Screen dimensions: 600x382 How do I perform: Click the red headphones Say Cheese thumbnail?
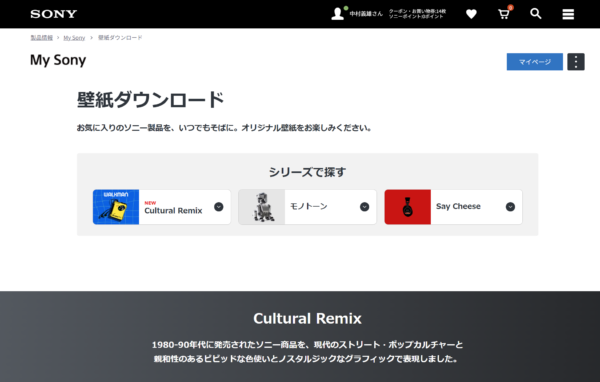[x=408, y=207]
